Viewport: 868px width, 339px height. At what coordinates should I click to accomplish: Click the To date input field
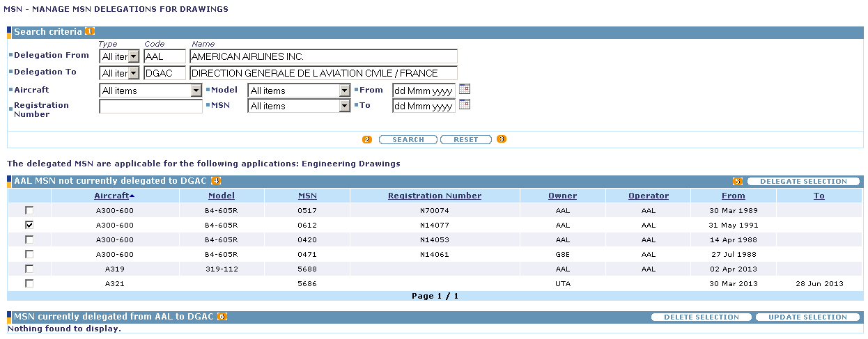pos(424,106)
